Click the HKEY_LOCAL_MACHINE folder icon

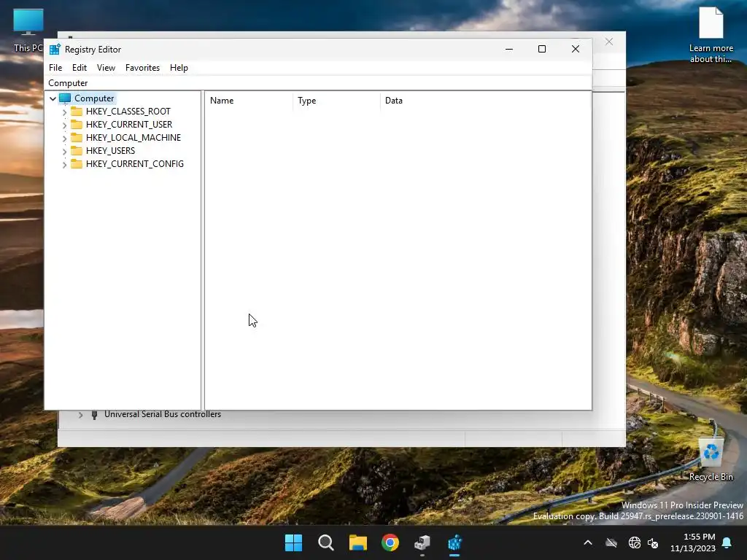click(76, 137)
